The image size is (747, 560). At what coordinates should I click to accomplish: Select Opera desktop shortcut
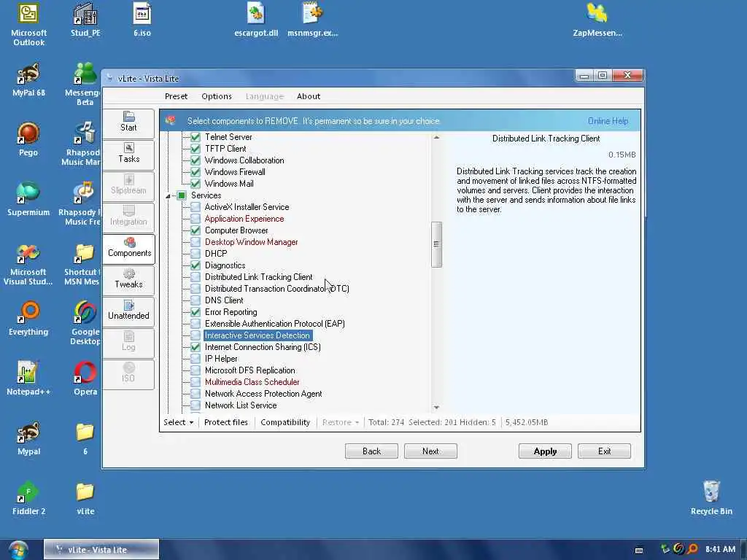point(85,378)
